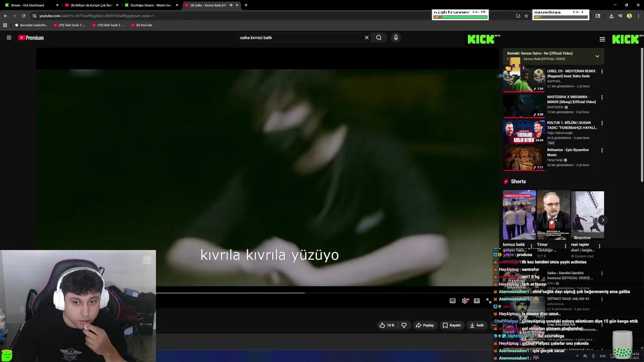
Task: Open the YouTube guide hamburger menu
Action: (x=9, y=38)
